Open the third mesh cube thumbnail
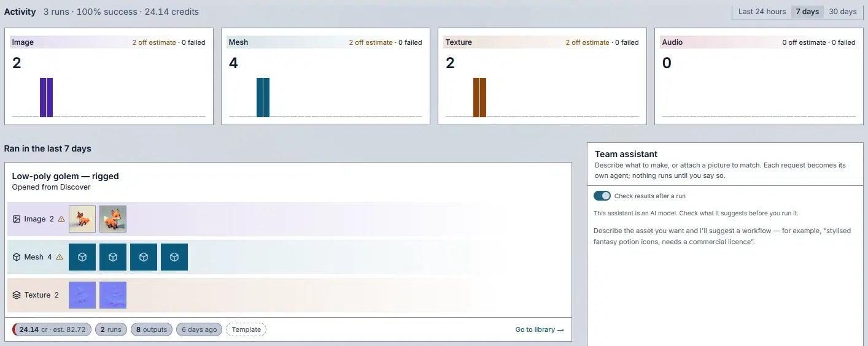 click(x=144, y=257)
